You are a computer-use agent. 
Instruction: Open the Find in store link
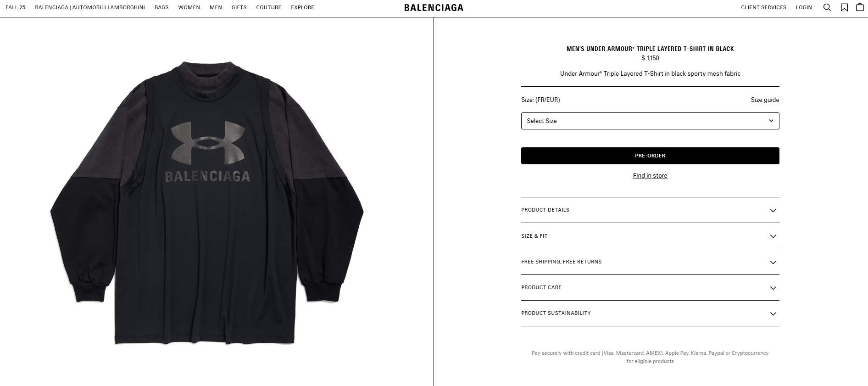[650, 176]
